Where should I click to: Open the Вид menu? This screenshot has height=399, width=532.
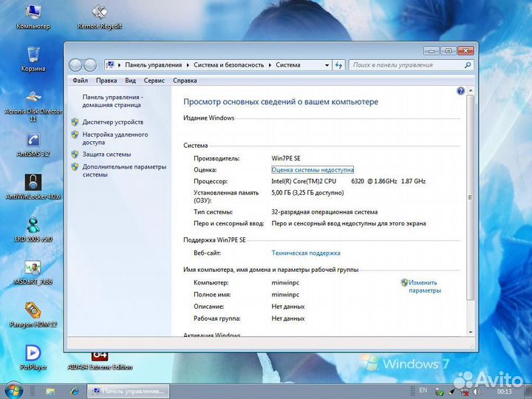(130, 81)
